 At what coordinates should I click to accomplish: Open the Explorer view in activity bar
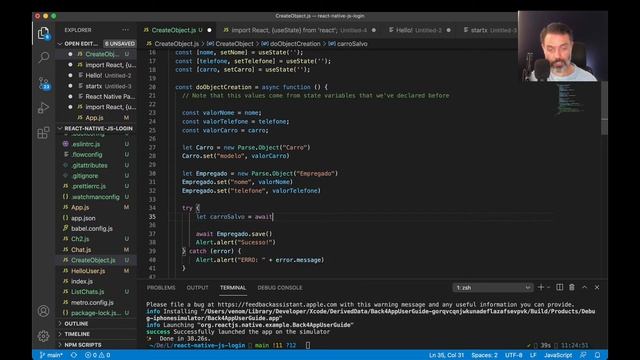[x=43, y=33]
